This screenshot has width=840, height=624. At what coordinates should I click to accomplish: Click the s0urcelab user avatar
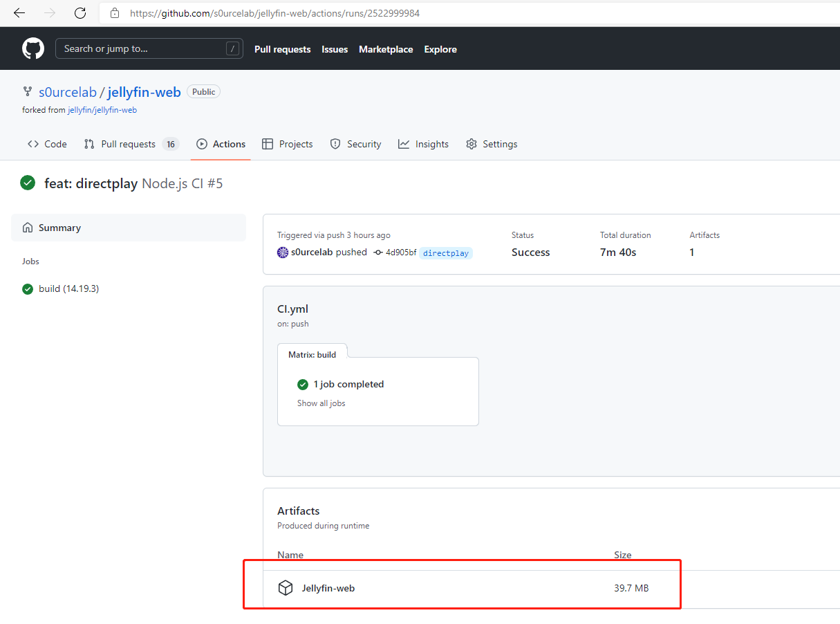(283, 253)
